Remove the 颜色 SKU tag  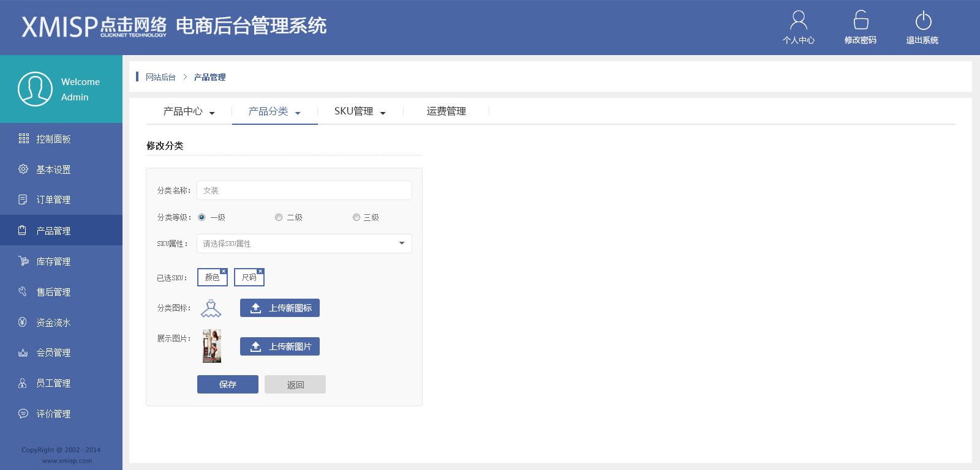pos(224,271)
